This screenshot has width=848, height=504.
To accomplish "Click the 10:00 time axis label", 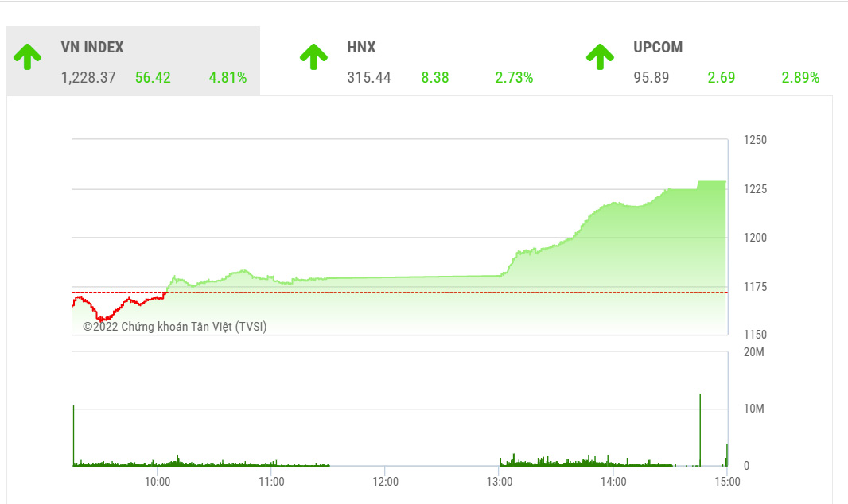I will 158,481.
